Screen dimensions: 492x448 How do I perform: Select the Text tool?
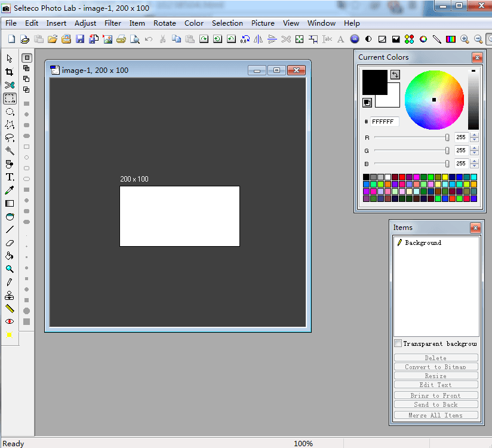pos(10,177)
